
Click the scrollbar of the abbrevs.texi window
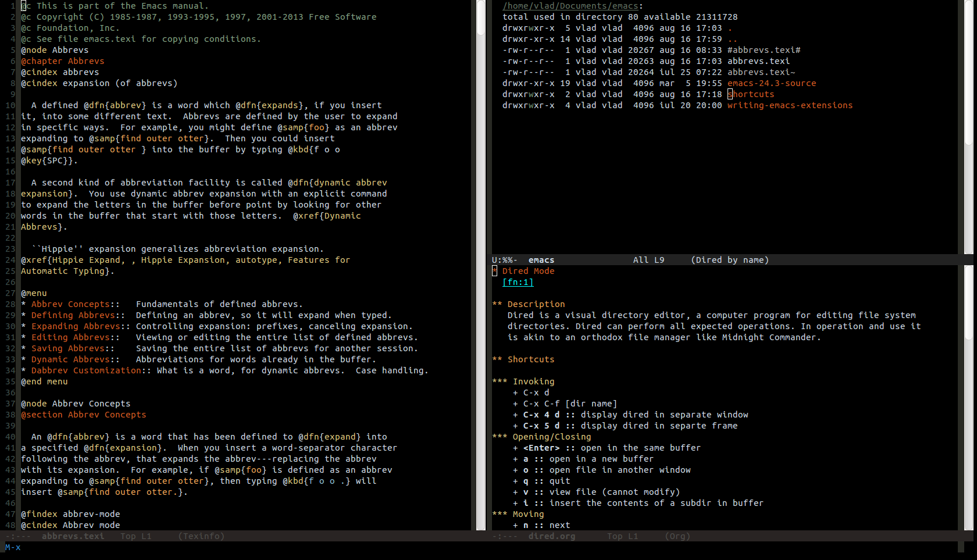[x=481, y=265]
